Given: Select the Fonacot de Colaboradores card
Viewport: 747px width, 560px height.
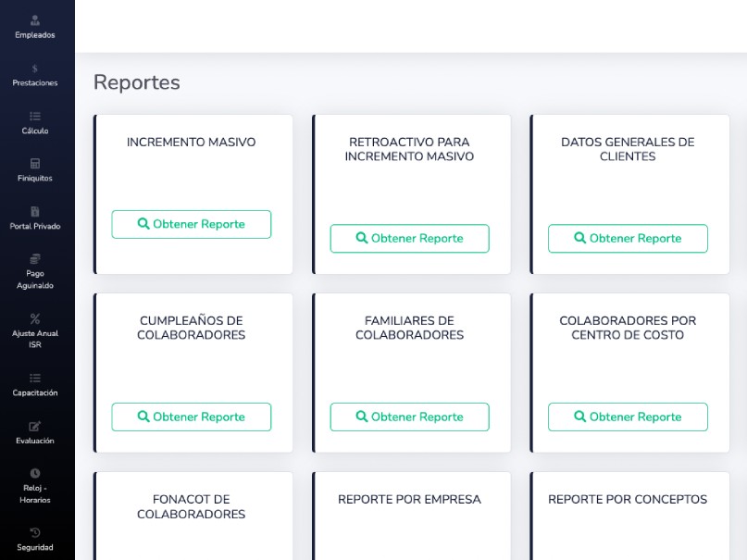Looking at the screenshot, I should point(192,507).
